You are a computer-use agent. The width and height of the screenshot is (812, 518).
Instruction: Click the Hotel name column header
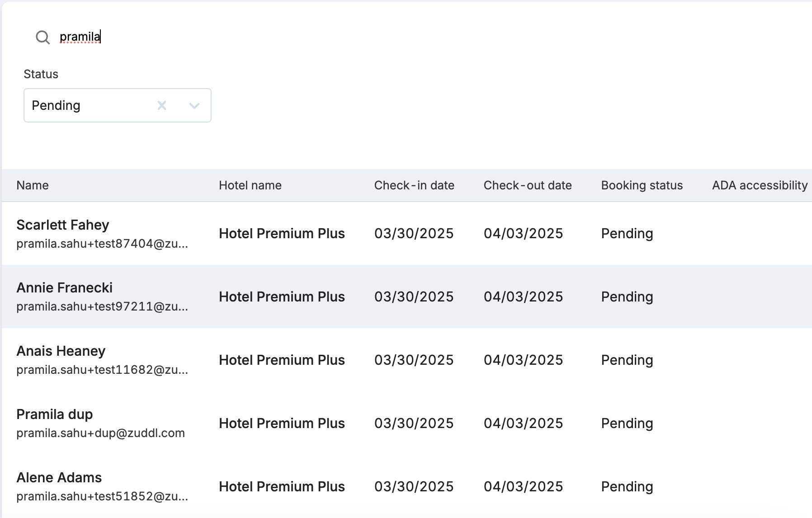(x=250, y=185)
